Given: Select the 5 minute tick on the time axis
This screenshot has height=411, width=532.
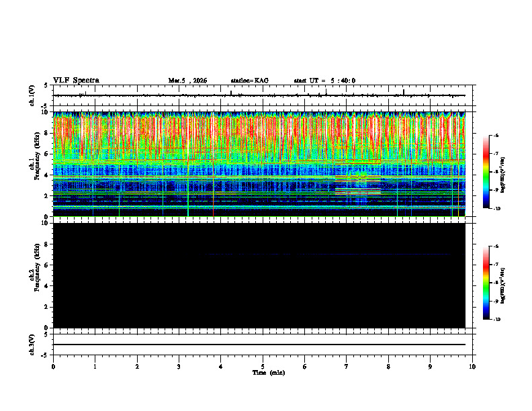Looking at the screenshot, I should click(x=263, y=367).
